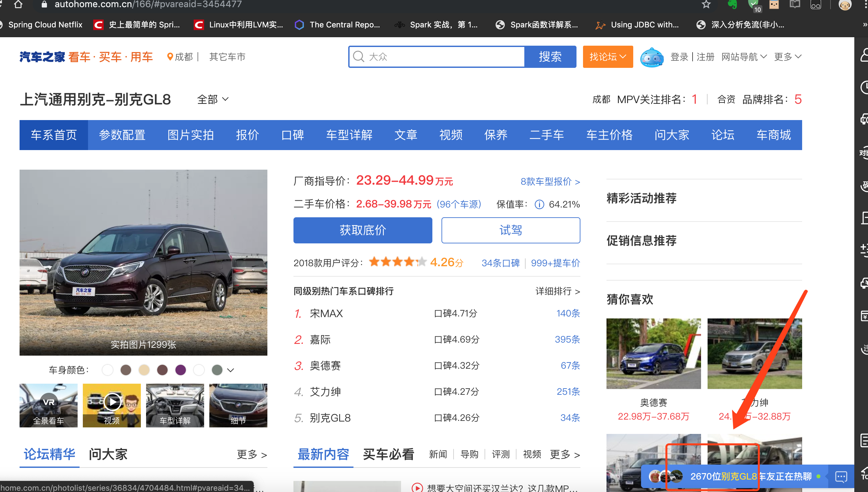The height and width of the screenshot is (492, 868).
Task: Expand the 全部 model filter dropdown
Action: 213,99
